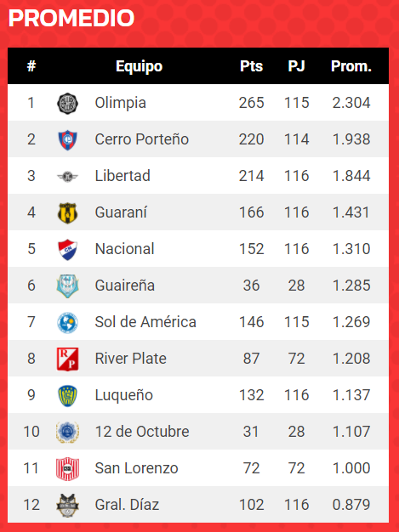Click the Guaraní yellow-black crest
This screenshot has width=399, height=532.
point(67,212)
